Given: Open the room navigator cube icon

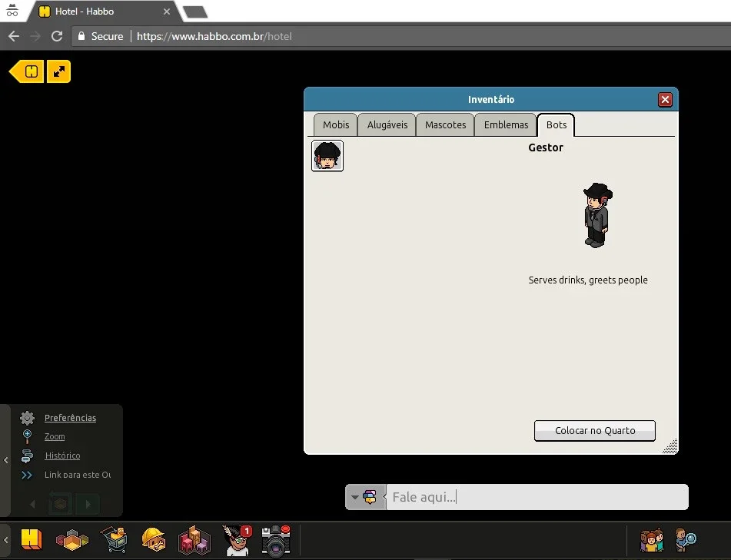Looking at the screenshot, I should pyautogui.click(x=71, y=540).
